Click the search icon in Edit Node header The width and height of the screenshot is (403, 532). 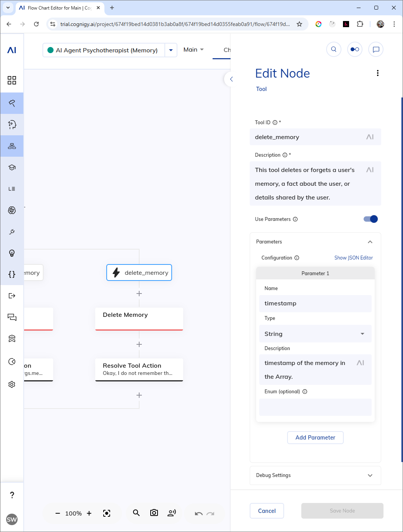coord(334,49)
